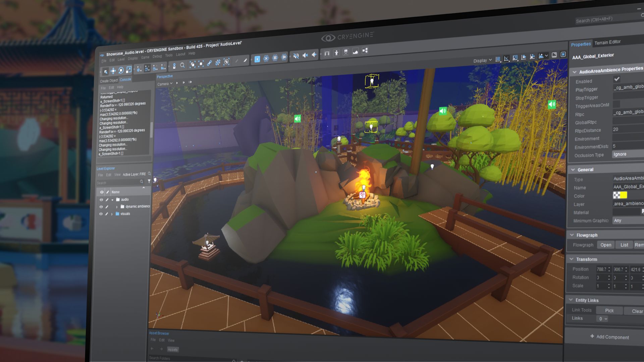644x362 pixels.
Task: Click the speaker refresh audio icon
Action: (314, 55)
